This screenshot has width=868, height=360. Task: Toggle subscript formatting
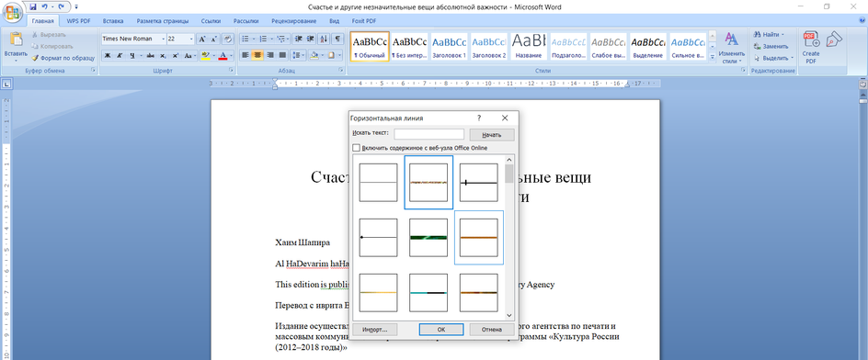coord(163,55)
